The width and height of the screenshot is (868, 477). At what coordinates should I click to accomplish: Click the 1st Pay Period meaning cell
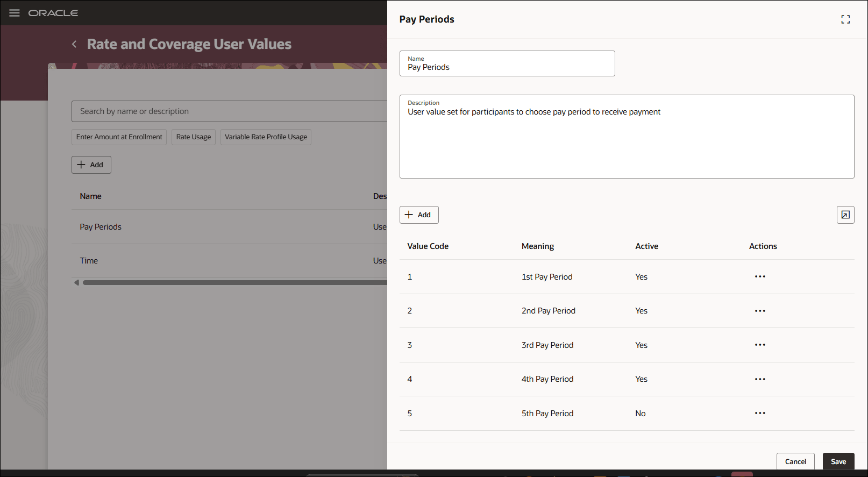[x=547, y=277]
